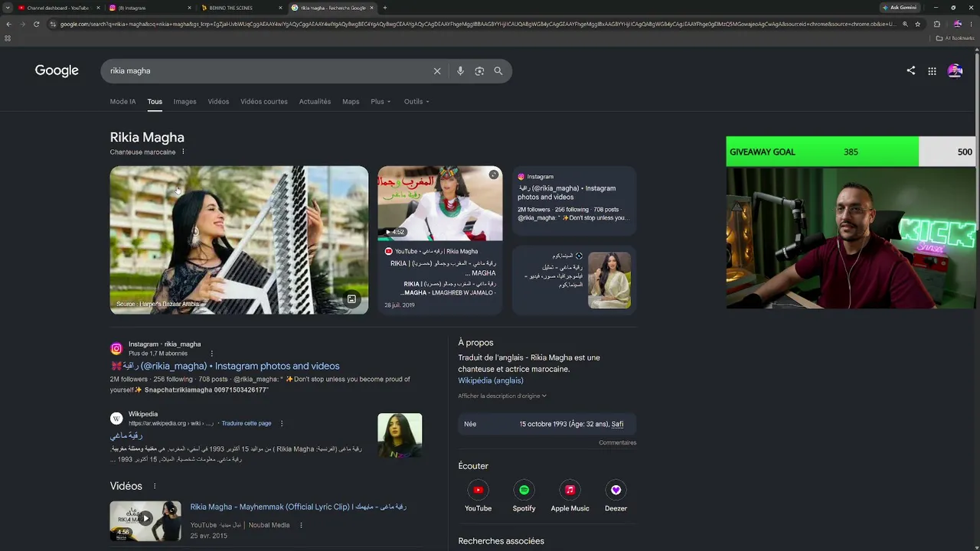Listen on YouTube icon
The width and height of the screenshot is (980, 551).
pyautogui.click(x=478, y=490)
